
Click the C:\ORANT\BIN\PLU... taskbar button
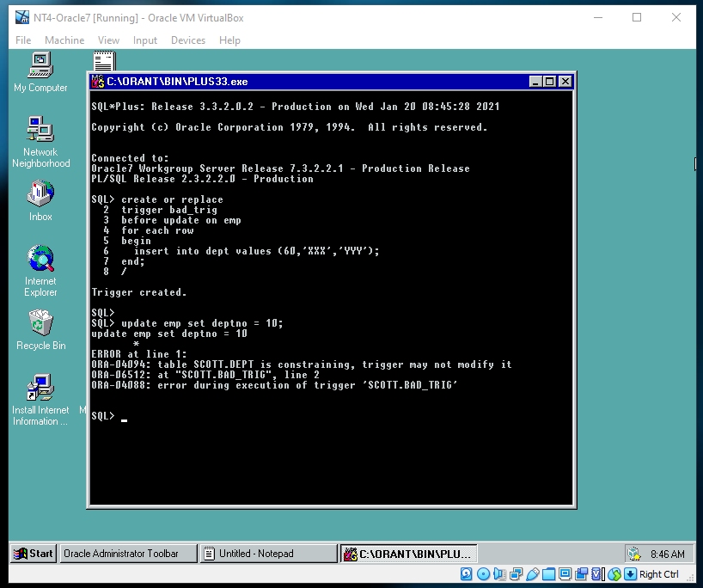click(408, 554)
